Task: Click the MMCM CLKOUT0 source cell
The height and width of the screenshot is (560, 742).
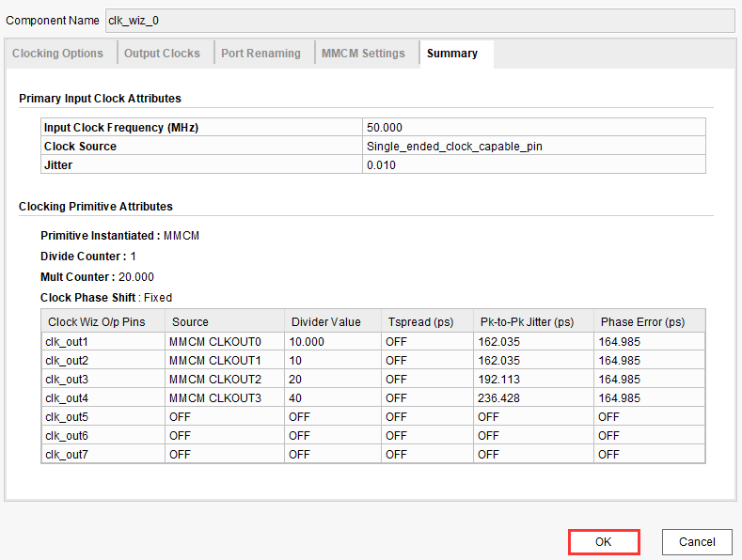Action: [225, 341]
